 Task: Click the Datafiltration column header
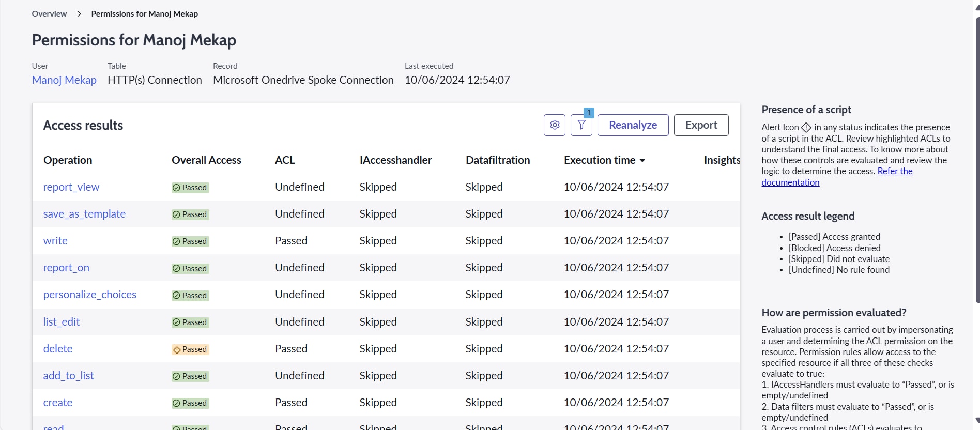click(x=498, y=160)
